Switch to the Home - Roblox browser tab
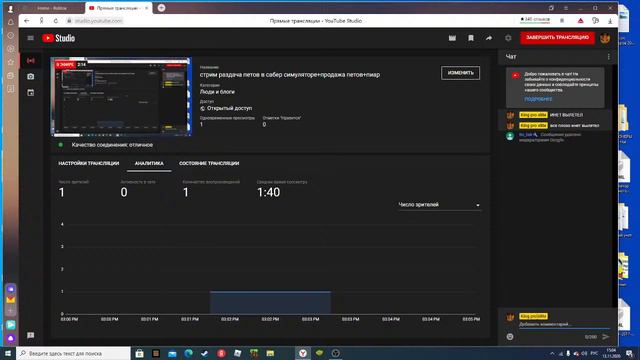The width and height of the screenshot is (640, 360). tap(51, 8)
